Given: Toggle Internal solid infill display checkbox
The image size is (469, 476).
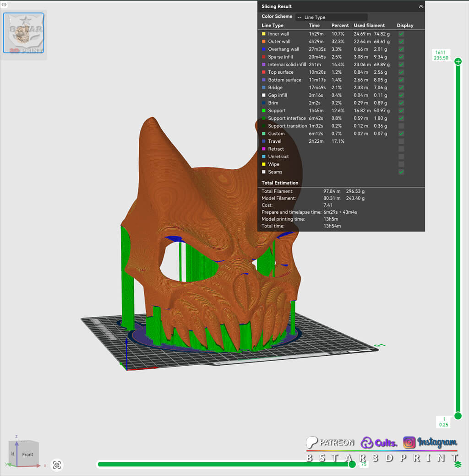Looking at the screenshot, I should [401, 65].
